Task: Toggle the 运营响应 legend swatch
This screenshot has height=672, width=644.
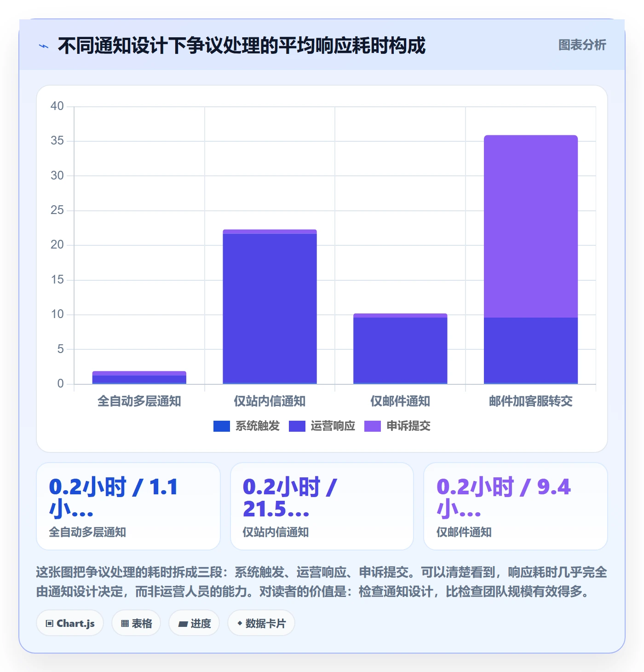Action: click(297, 426)
